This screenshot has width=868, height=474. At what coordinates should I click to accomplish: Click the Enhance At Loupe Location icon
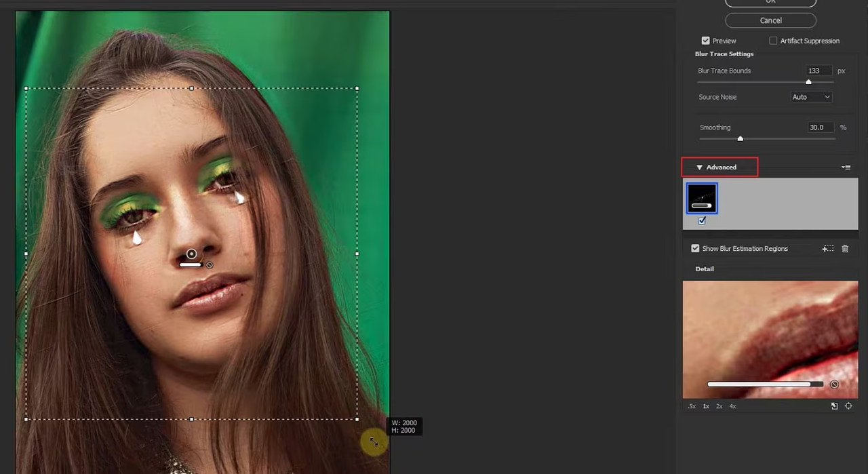click(x=848, y=406)
